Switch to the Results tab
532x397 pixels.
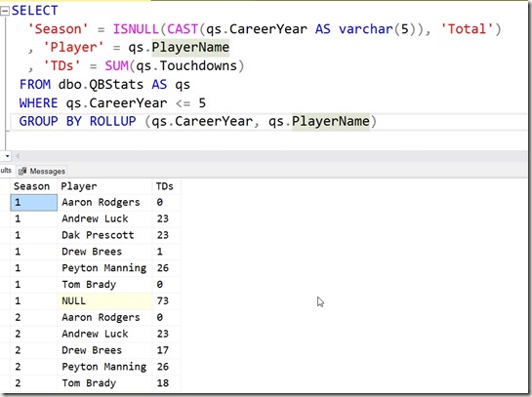tap(6, 170)
